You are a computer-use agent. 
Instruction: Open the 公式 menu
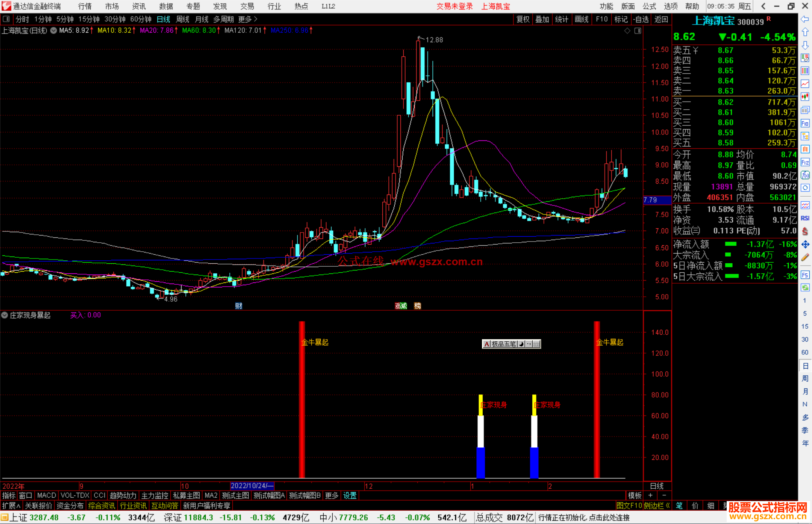click(649, 6)
